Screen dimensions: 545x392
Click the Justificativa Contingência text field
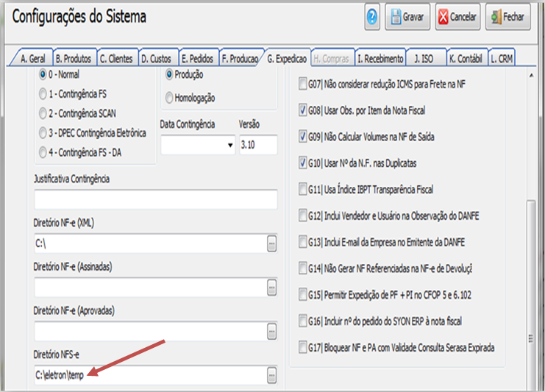coord(155,199)
